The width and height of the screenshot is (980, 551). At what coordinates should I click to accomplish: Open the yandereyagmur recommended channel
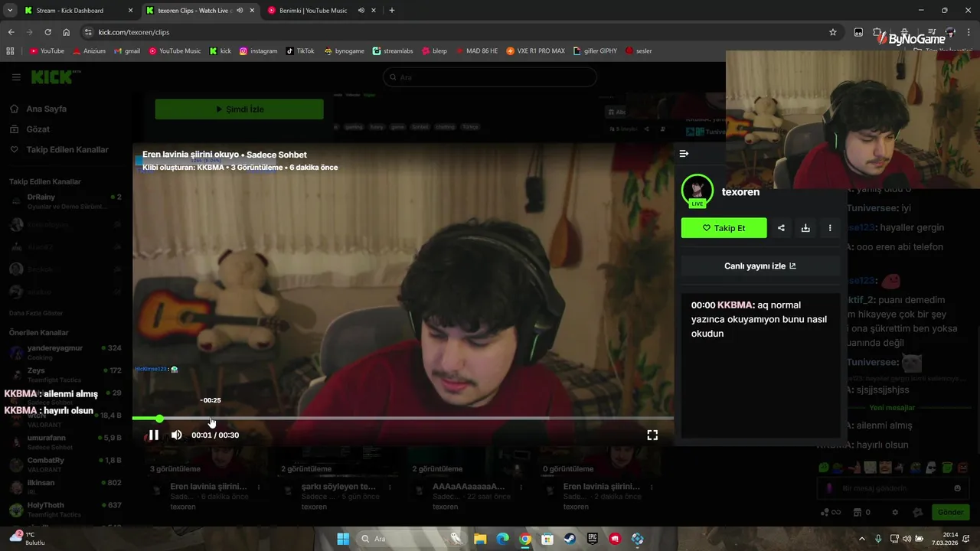65,352
